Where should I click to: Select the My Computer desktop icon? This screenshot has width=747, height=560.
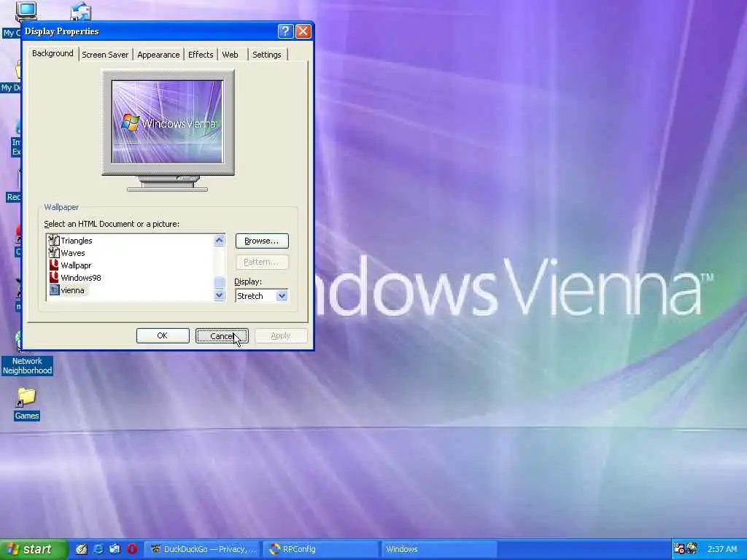click(x=26, y=12)
